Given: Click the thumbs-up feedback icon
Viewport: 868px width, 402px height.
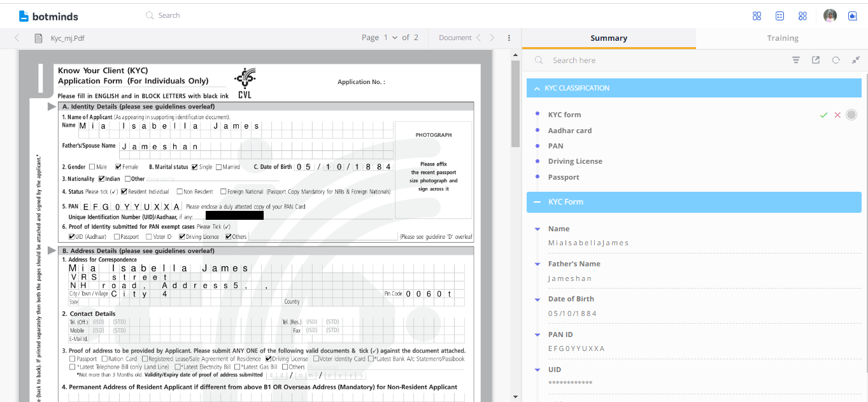Looking at the screenshot, I should [853, 16].
